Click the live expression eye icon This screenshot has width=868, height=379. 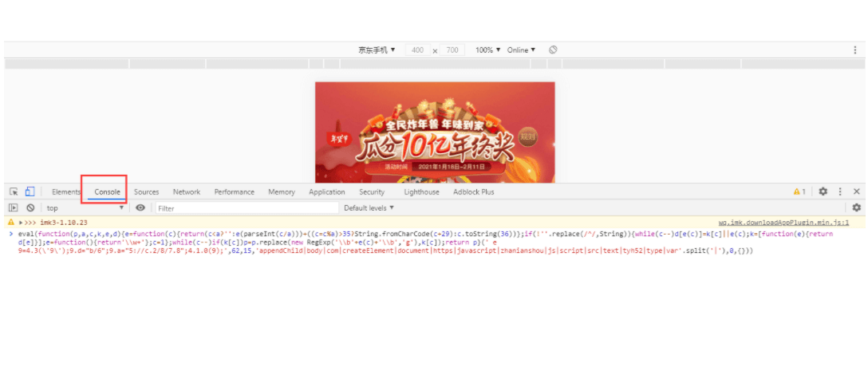coord(140,207)
